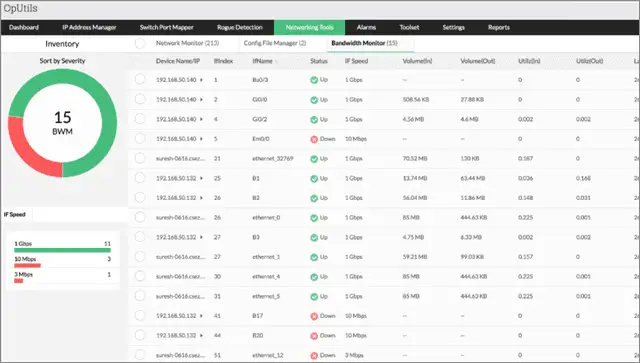Expand arrow next to 192.168.50.140 IfIndex 5
Image resolution: width=640 pixels, height=363 pixels.
(201, 139)
